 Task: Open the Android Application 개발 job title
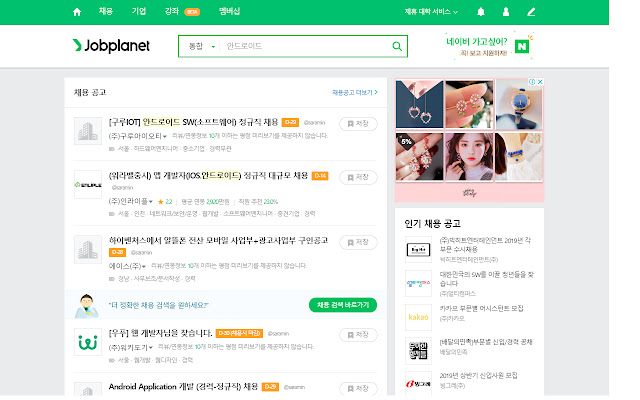[x=183, y=387]
